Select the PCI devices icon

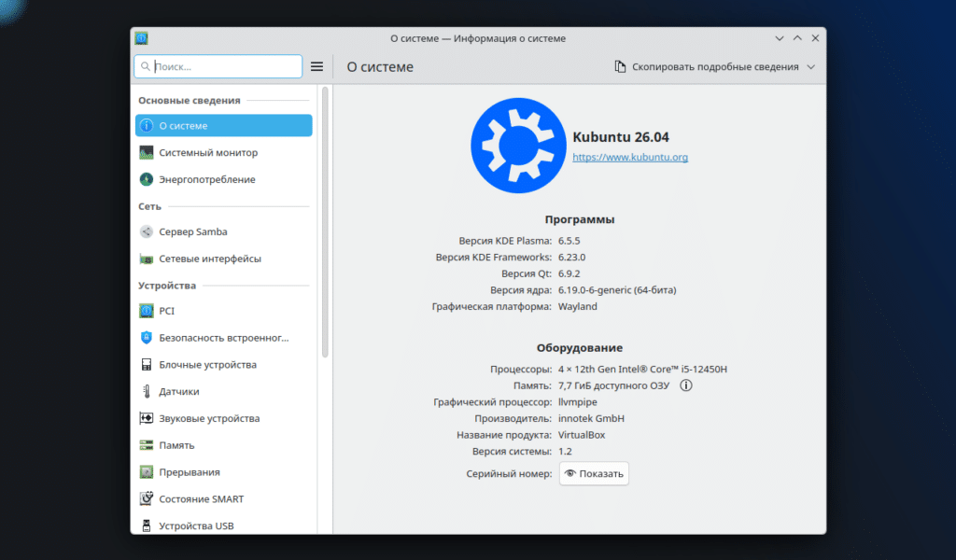click(x=147, y=311)
